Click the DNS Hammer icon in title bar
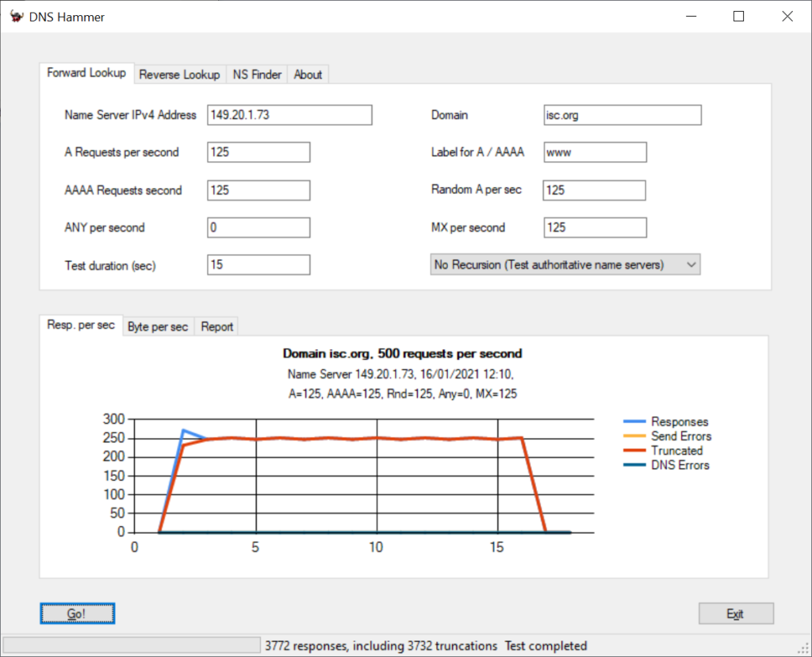 pyautogui.click(x=16, y=16)
